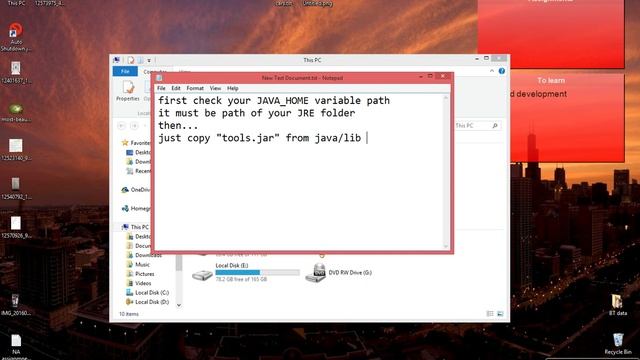Click on the word JAVA_HOME in Notepad
Screen dimensions: 640x360
click(282, 101)
